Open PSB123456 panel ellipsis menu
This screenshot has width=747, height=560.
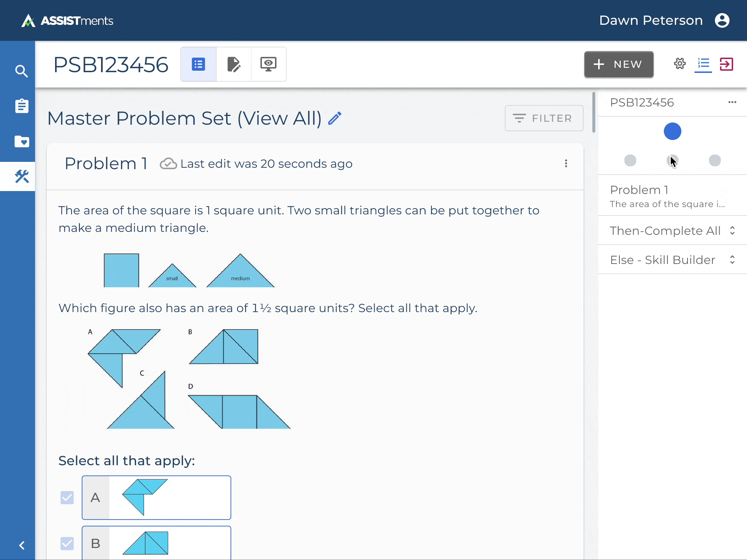tap(732, 102)
